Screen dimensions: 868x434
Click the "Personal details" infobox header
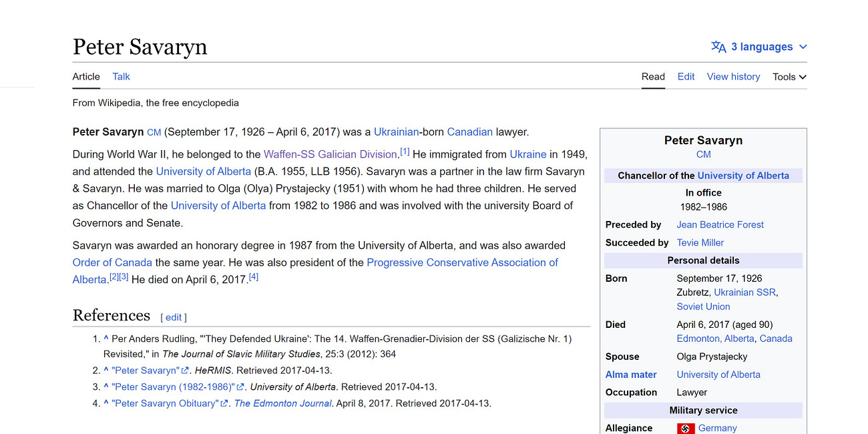(x=704, y=260)
